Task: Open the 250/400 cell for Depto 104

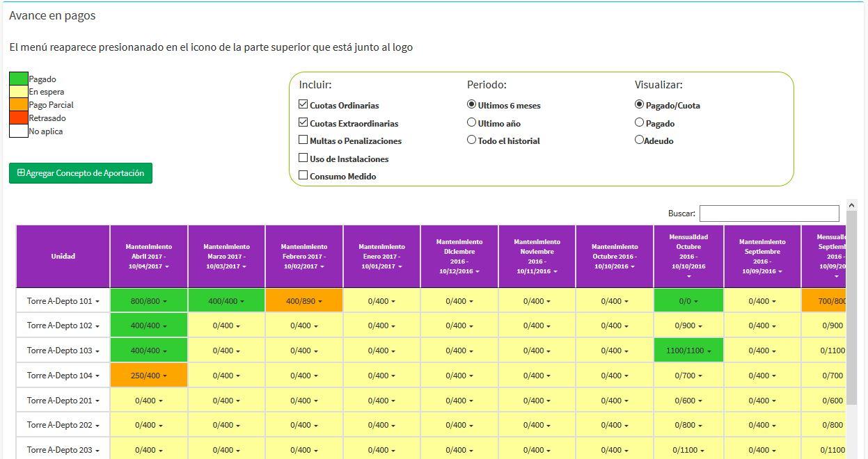Action: (148, 376)
